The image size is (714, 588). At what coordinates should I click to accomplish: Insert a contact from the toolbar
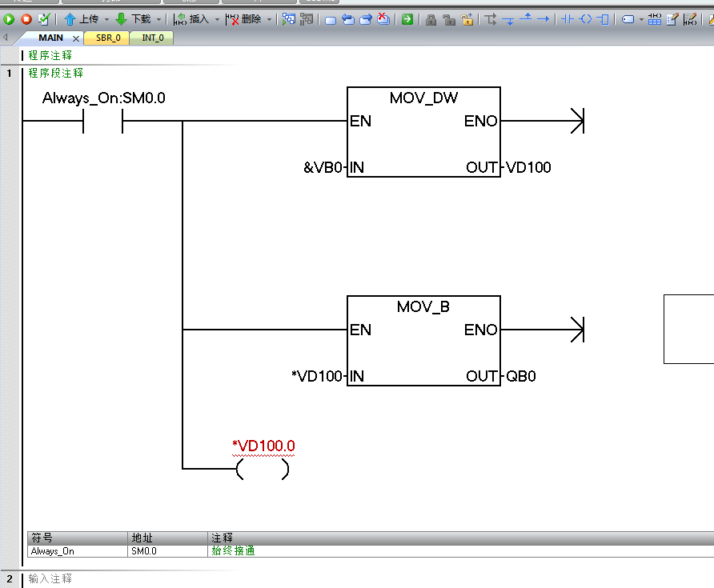[x=567, y=19]
